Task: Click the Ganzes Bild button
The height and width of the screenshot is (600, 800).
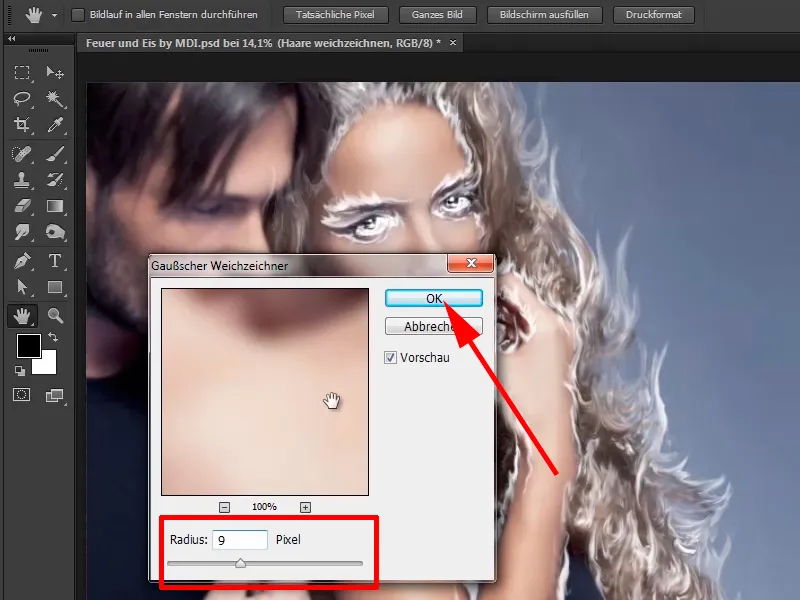Action: (x=437, y=15)
